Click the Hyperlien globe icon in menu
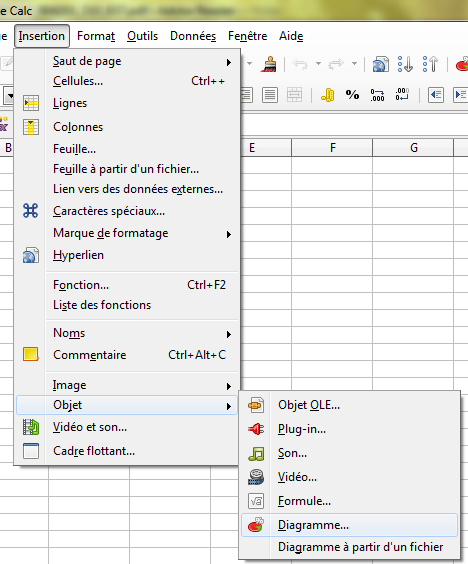This screenshot has width=468, height=564. (31, 255)
